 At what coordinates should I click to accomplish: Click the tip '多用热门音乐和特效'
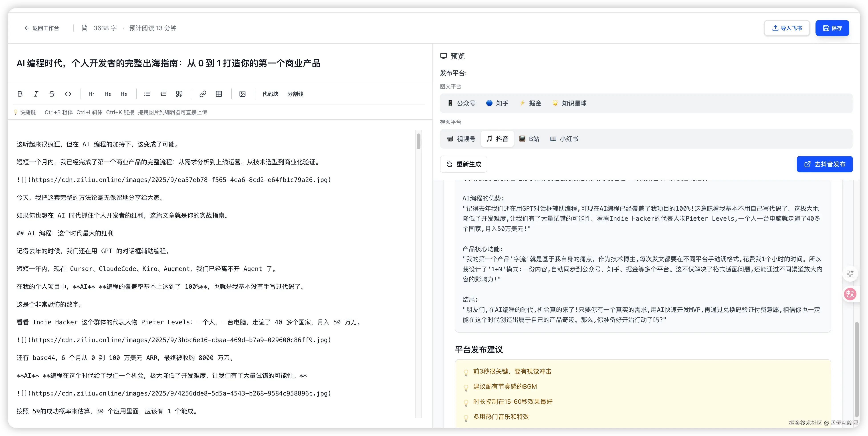(501, 417)
